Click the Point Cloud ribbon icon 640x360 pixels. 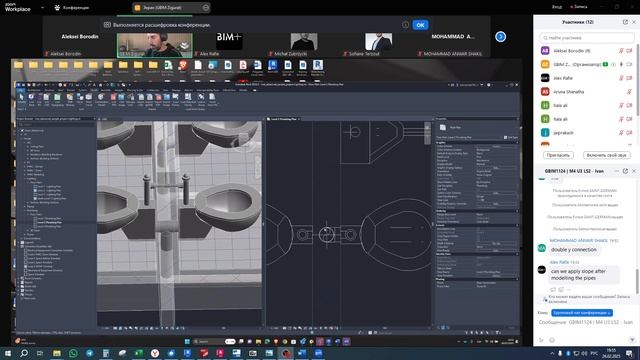point(89,99)
